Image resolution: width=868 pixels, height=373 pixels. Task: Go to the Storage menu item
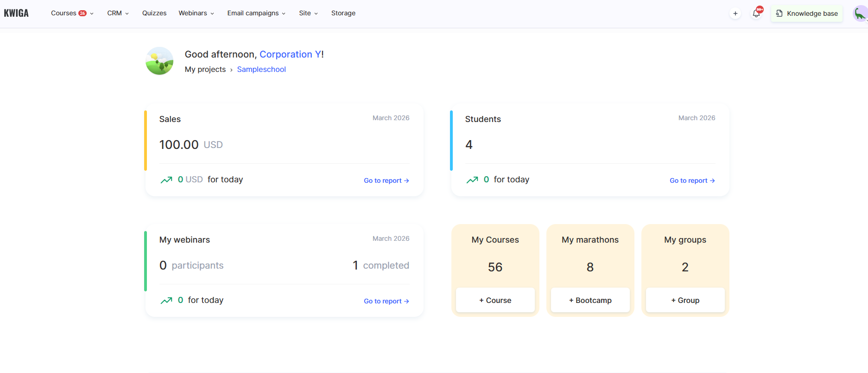[x=343, y=13]
